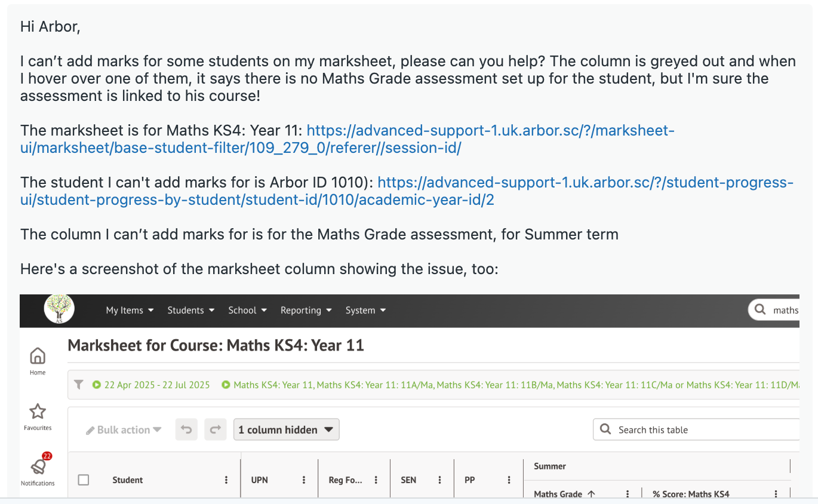Open the 1 column hidden dropdown
This screenshot has height=504, width=818.
(x=286, y=430)
